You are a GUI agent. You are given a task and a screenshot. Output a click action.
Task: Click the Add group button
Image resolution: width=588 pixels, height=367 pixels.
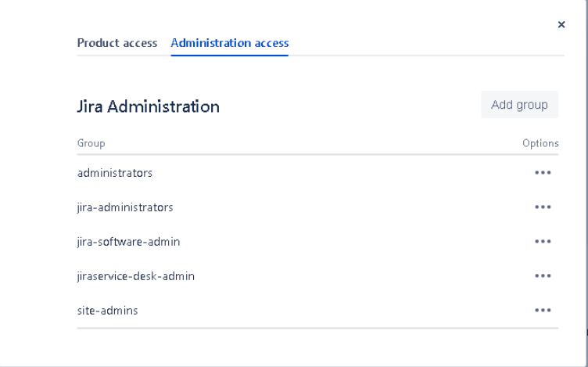519,105
